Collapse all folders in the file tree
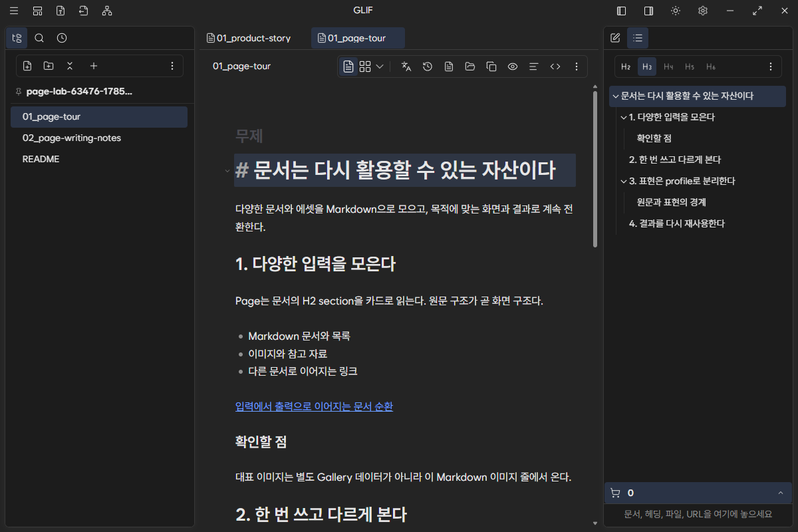This screenshot has width=798, height=532. [x=70, y=66]
